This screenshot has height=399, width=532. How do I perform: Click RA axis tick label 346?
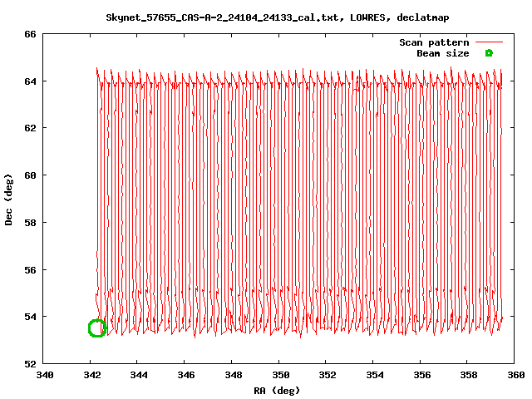(x=186, y=375)
